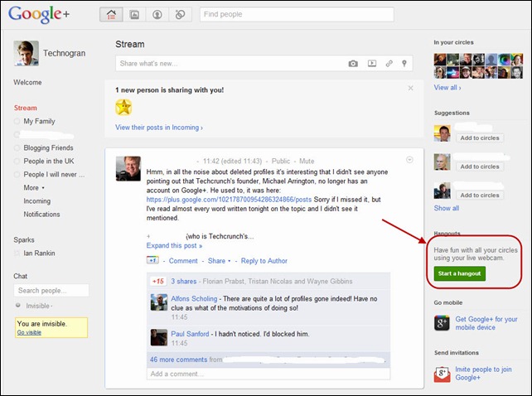Open the Share dropdown on the post
Viewport: 532px width, 396px height.
click(x=219, y=261)
